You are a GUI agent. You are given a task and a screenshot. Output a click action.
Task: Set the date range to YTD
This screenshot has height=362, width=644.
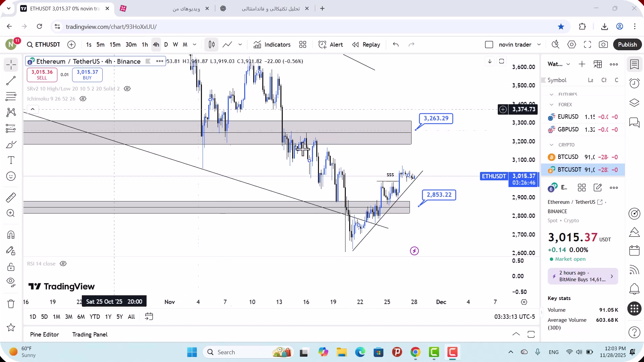click(95, 317)
